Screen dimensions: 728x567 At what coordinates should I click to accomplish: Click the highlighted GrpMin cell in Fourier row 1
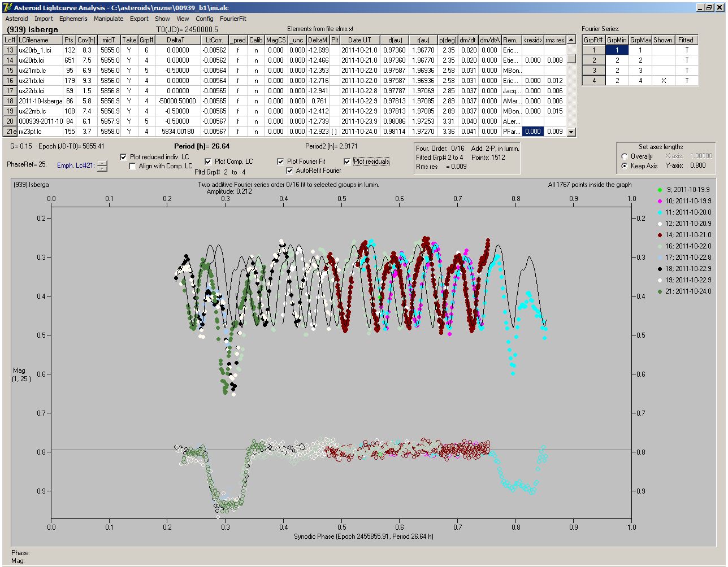click(617, 50)
